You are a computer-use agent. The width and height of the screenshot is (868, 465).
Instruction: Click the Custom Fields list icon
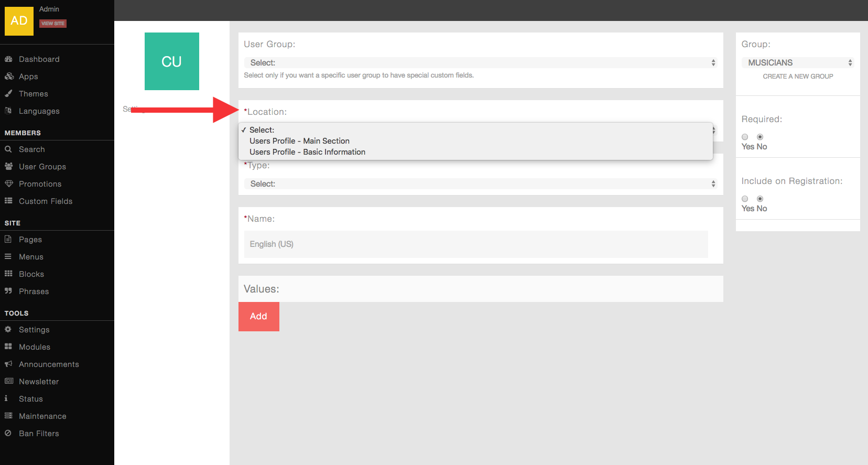(8, 201)
